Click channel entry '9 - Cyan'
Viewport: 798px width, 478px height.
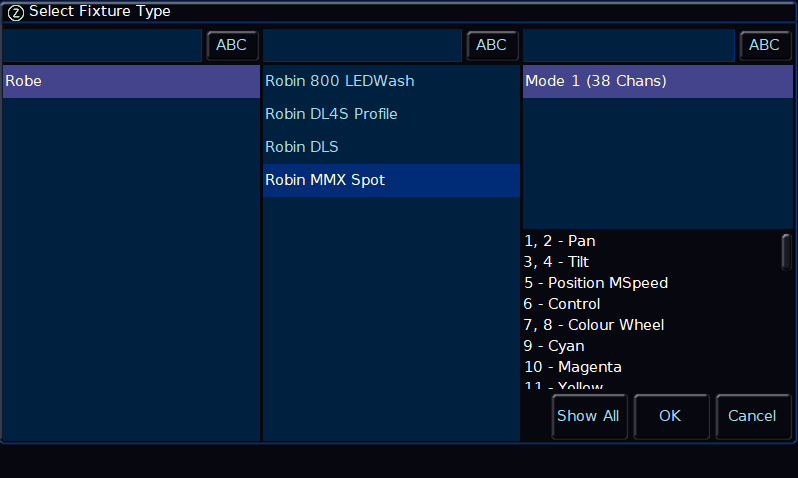click(x=554, y=346)
